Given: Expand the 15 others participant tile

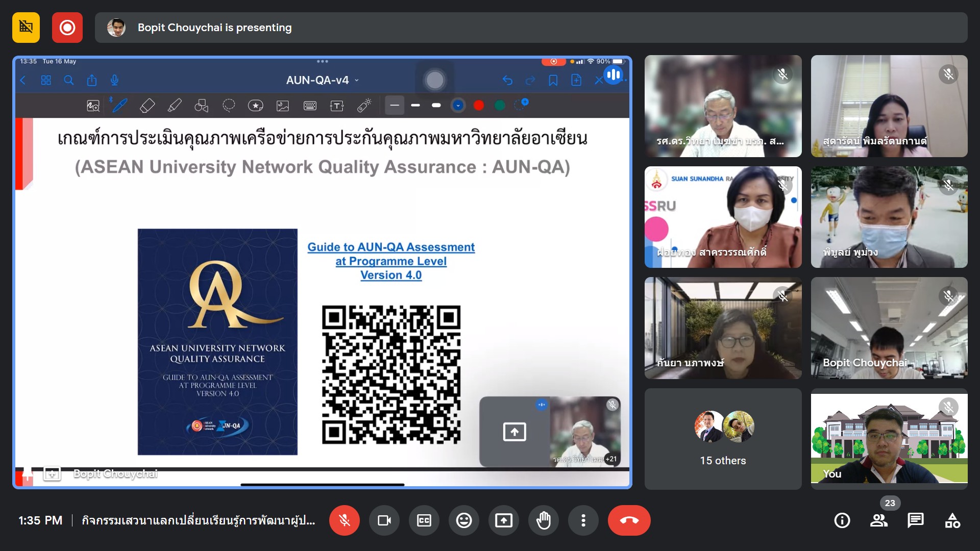Looking at the screenshot, I should 723,439.
